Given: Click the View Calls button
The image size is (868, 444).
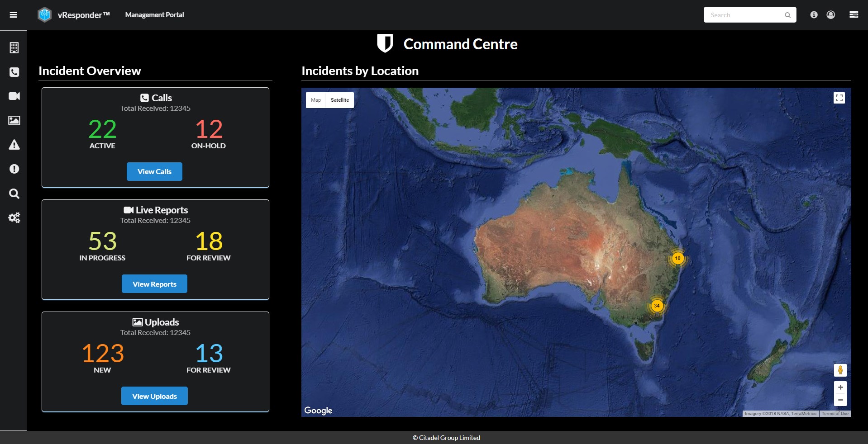Looking at the screenshot, I should [x=154, y=172].
